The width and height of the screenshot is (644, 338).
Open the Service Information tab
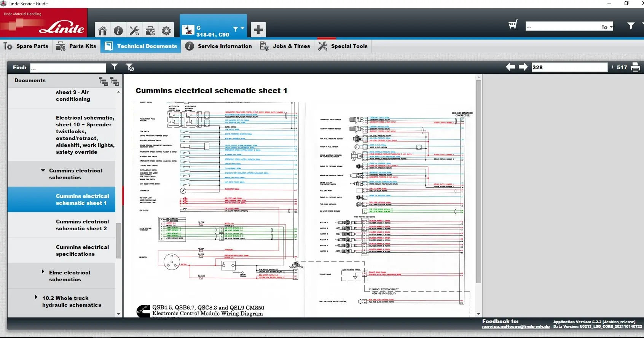[x=218, y=46]
